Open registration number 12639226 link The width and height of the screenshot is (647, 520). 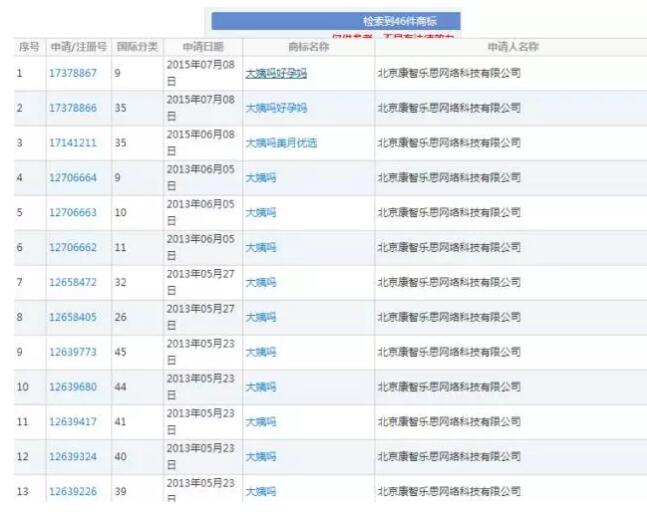[x=73, y=492]
